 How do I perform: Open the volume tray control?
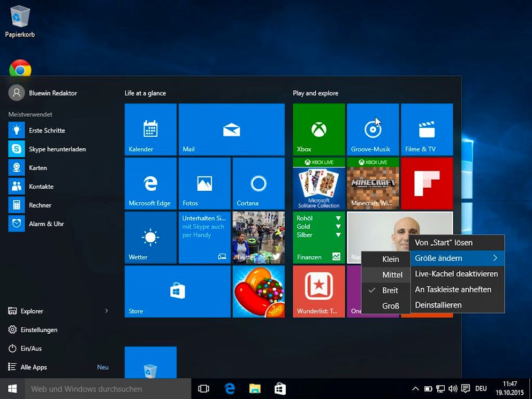pos(453,389)
